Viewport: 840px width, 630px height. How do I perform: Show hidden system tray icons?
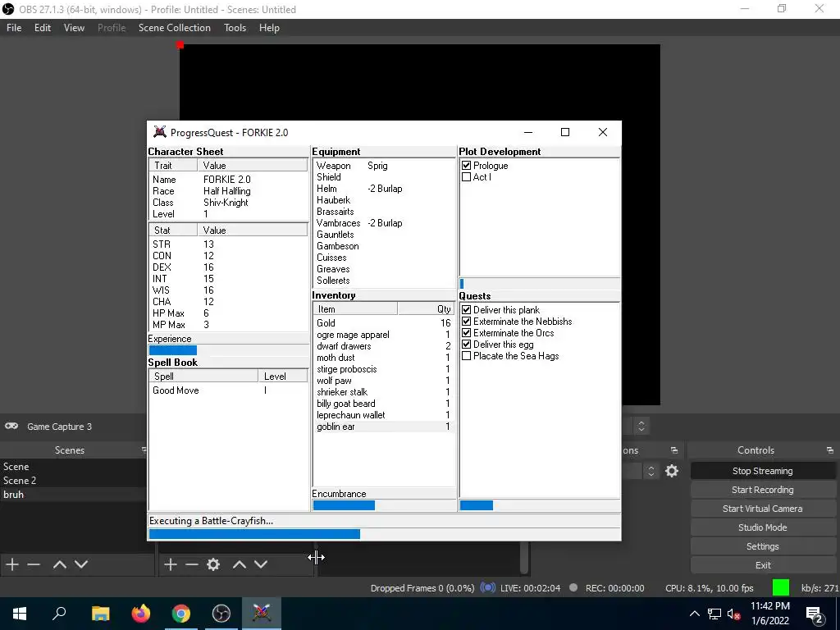click(694, 614)
